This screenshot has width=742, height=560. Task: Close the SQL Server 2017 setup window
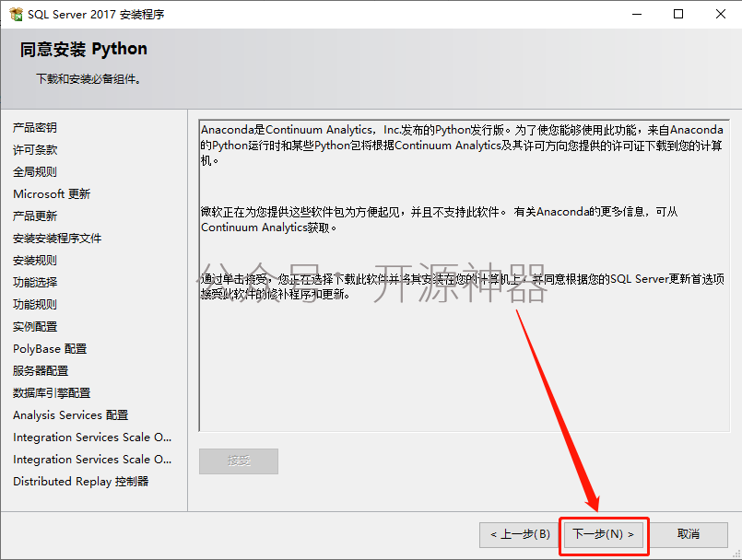720,14
